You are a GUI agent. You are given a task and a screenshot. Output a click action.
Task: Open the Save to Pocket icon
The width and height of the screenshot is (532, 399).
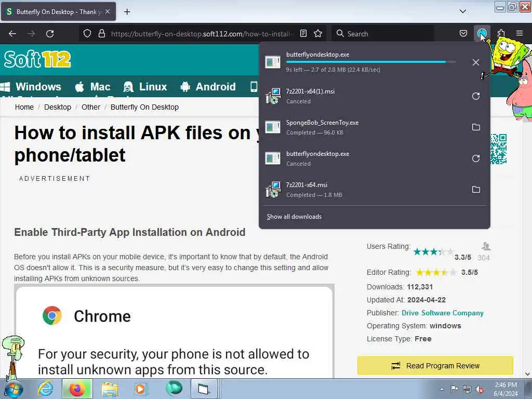click(x=463, y=34)
